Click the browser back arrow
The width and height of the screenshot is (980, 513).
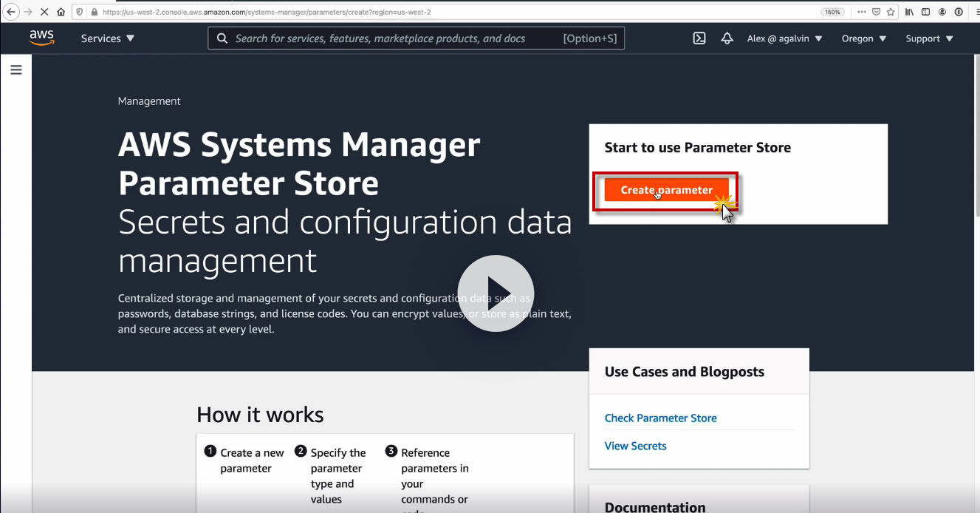(11, 12)
